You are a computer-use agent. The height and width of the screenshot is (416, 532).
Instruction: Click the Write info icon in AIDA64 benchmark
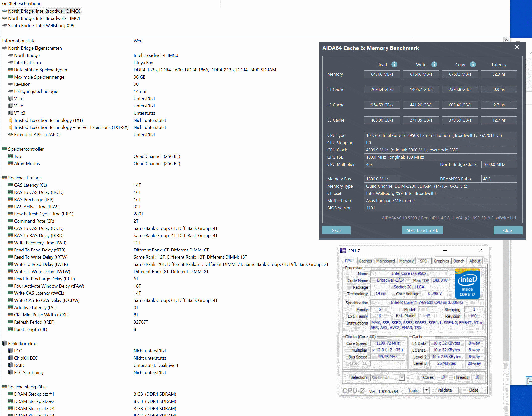[434, 64]
